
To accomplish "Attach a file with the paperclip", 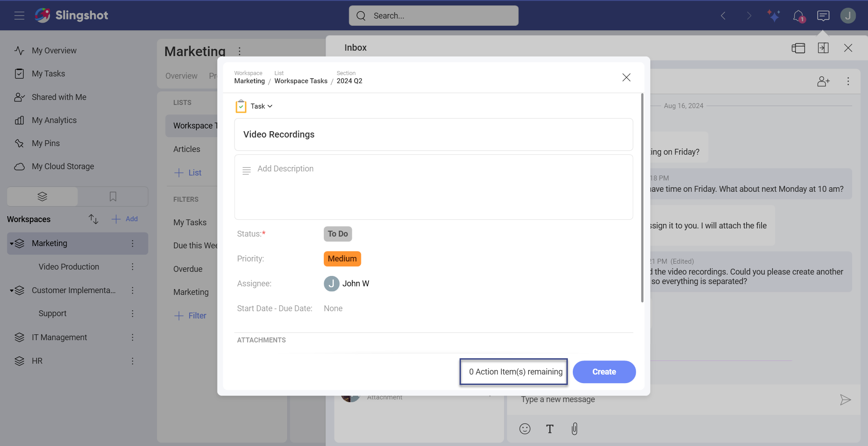I will click(575, 429).
